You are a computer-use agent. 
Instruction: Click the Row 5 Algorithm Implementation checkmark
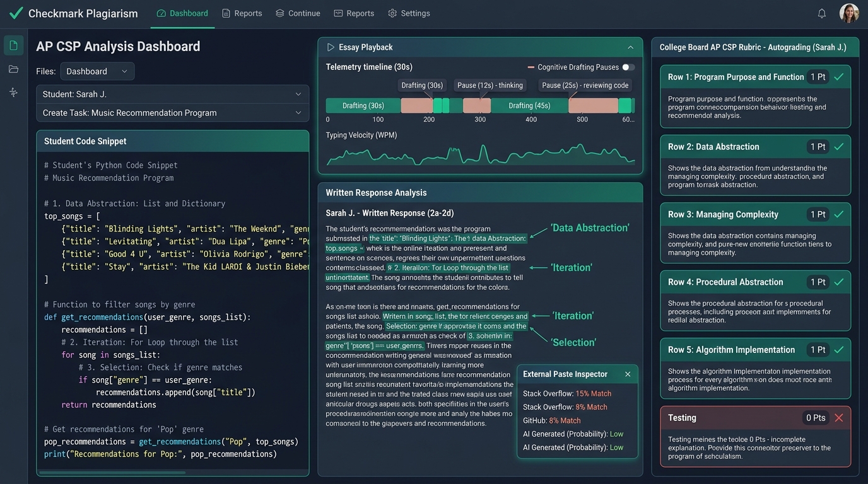(x=838, y=350)
